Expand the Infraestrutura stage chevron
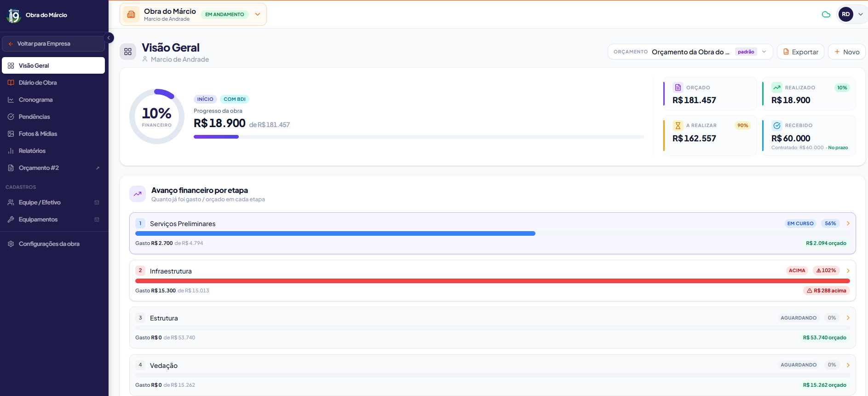 pos(848,271)
